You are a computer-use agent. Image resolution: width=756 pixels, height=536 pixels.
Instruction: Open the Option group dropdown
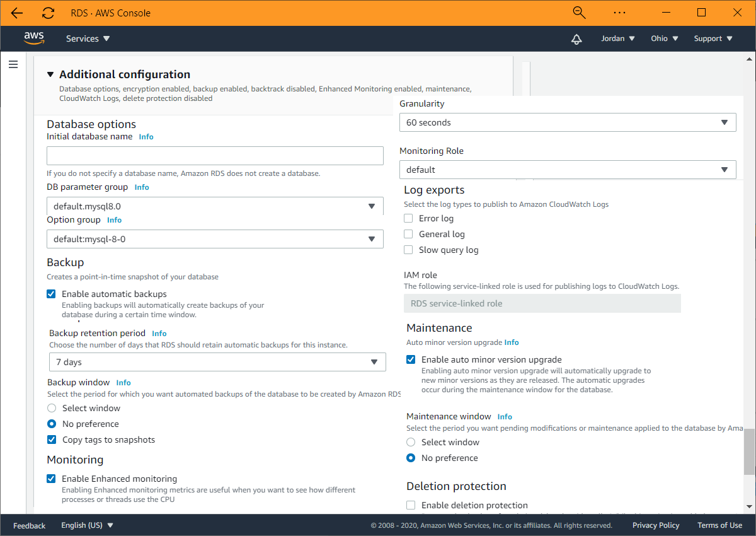pos(215,239)
